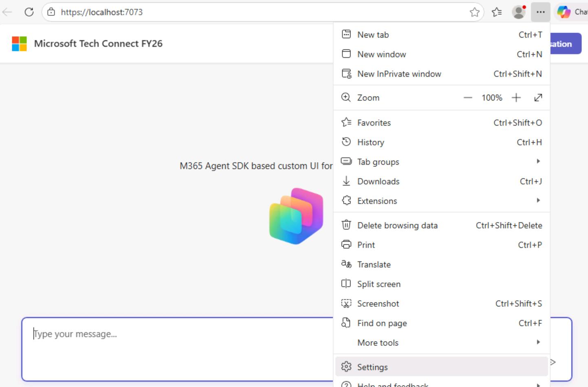Screen dimensions: 588x387
Task: Click the page refresh icon
Action: pyautogui.click(x=29, y=12)
